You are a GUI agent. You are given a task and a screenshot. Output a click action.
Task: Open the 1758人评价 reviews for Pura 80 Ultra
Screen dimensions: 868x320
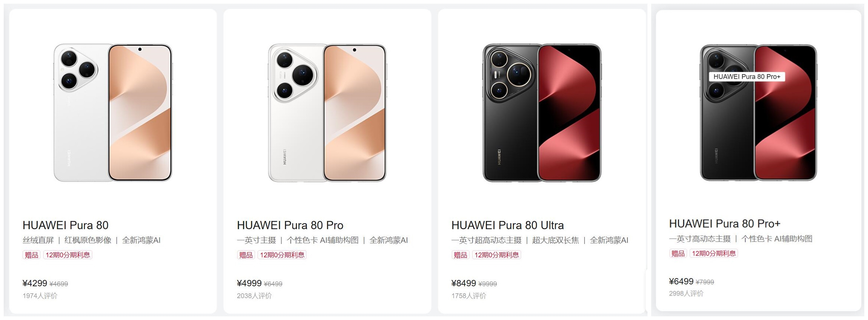[469, 296]
